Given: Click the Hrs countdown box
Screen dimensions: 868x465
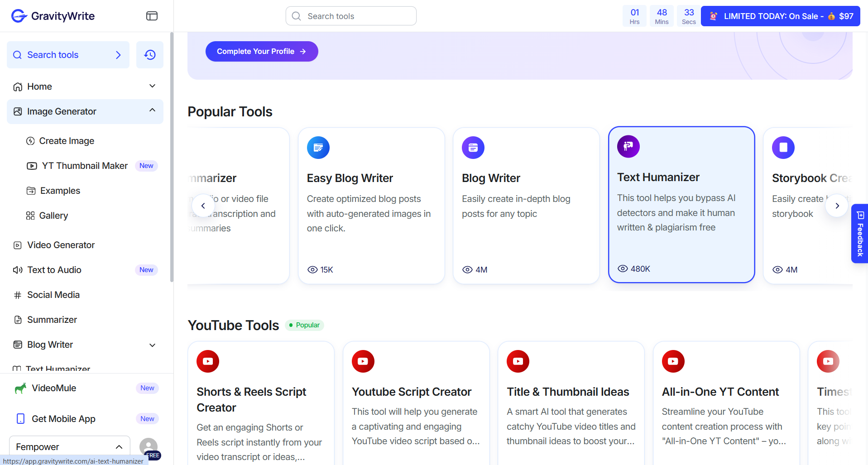Looking at the screenshot, I should click(634, 16).
